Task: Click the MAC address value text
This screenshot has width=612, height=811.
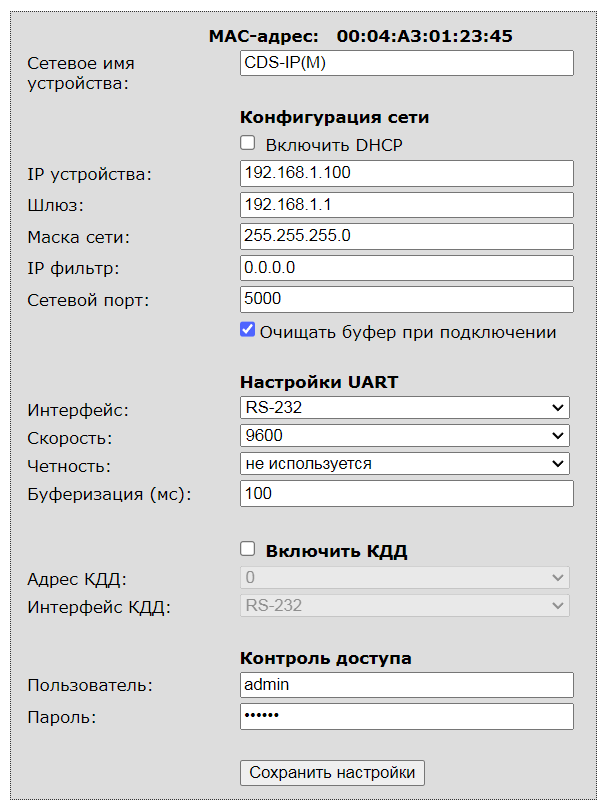Action: pos(424,36)
